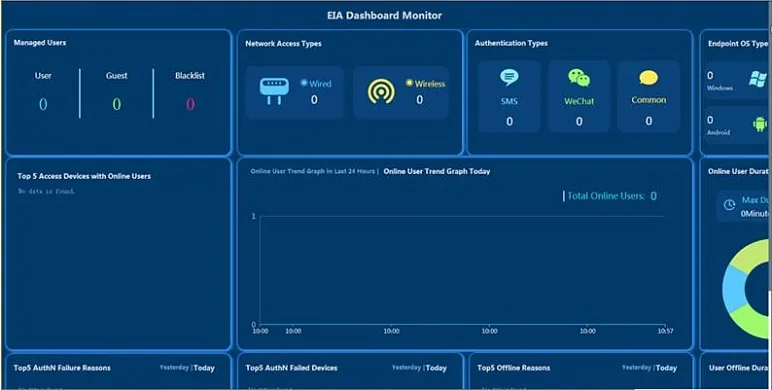Screen dimensions: 772x390
Task: Click the SMS authentication count
Action: coord(510,122)
